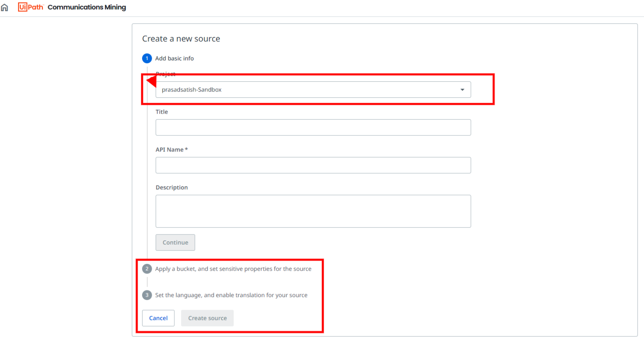Click the Description field label
Screen dimensions: 644x344
coord(171,188)
